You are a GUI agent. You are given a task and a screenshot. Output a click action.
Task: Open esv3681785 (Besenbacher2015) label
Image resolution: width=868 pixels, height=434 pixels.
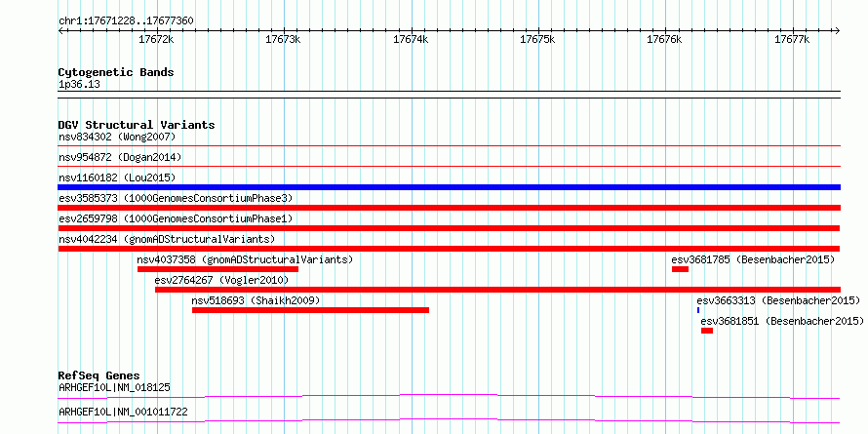pos(753,259)
